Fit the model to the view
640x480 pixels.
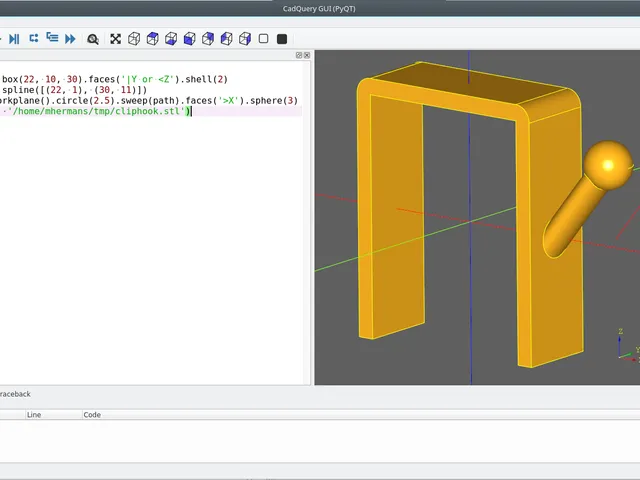click(116, 39)
